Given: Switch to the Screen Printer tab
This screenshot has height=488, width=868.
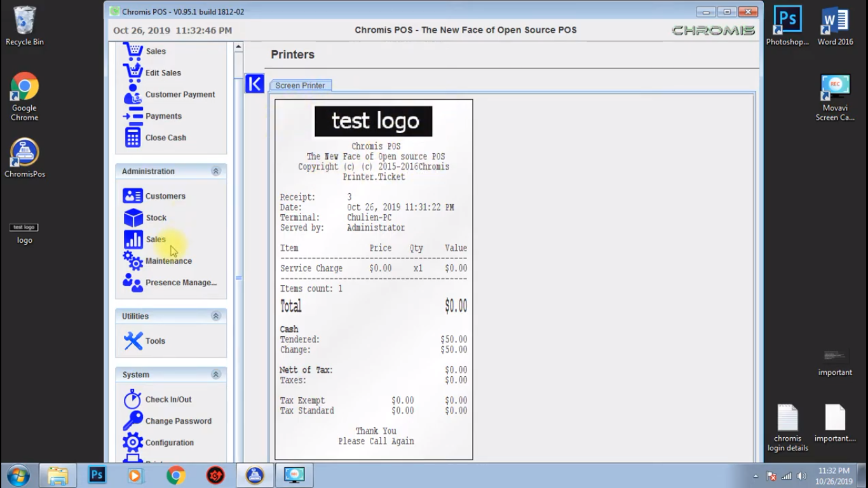Looking at the screenshot, I should [300, 85].
